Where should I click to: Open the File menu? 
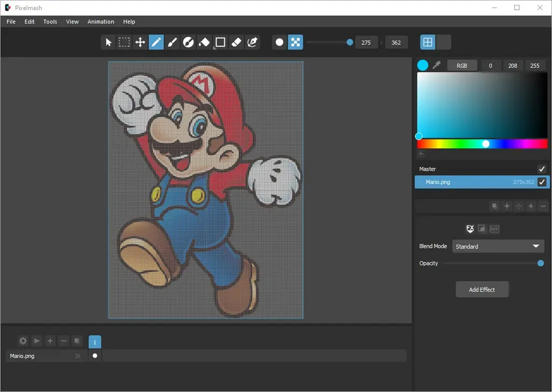[11, 22]
